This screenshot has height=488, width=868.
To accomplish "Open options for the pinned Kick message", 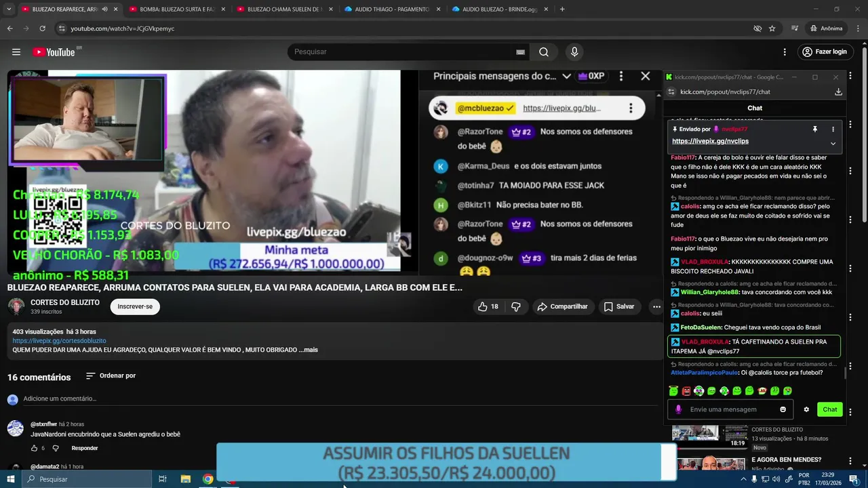I will point(833,129).
